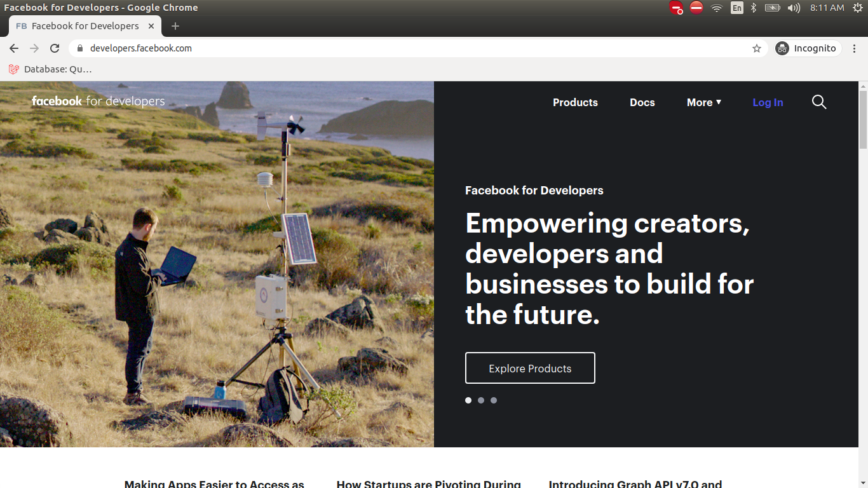
Task: Click the padlock site info icon
Action: (x=79, y=48)
